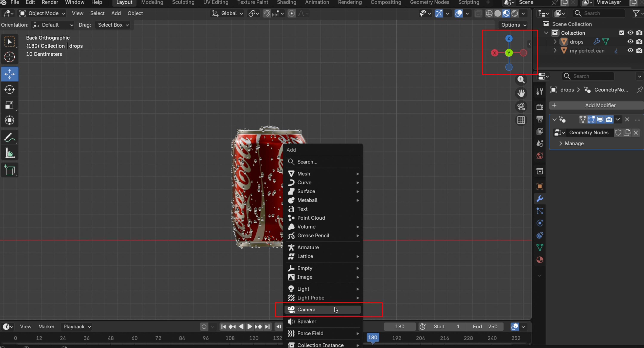Hide my perfect can in viewport
644x348 pixels.
tap(630, 51)
